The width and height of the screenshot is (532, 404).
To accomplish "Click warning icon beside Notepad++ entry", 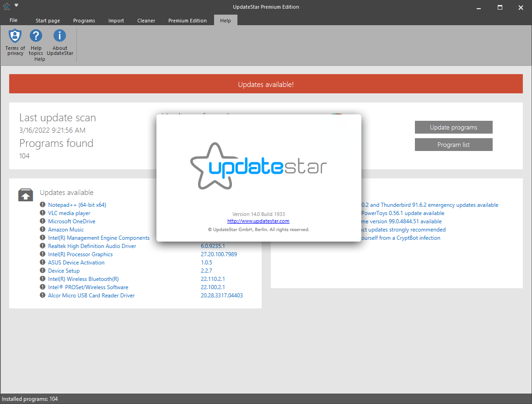I will [43, 205].
